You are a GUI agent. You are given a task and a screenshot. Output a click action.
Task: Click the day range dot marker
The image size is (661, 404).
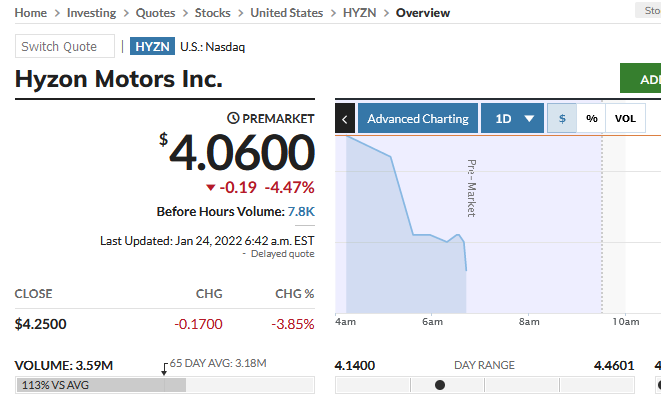pyautogui.click(x=440, y=385)
